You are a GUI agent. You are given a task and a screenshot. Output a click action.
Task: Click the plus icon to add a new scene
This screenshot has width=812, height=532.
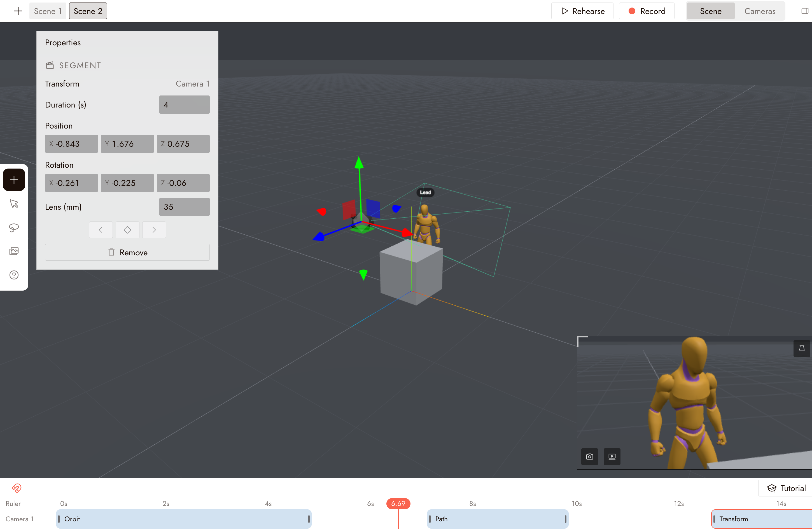click(x=18, y=11)
